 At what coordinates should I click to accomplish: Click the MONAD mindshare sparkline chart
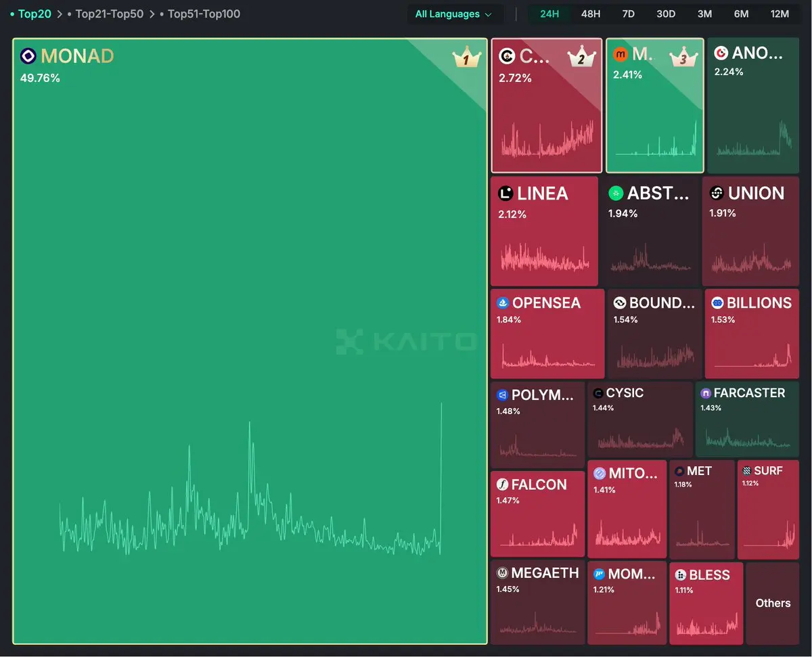click(x=251, y=479)
